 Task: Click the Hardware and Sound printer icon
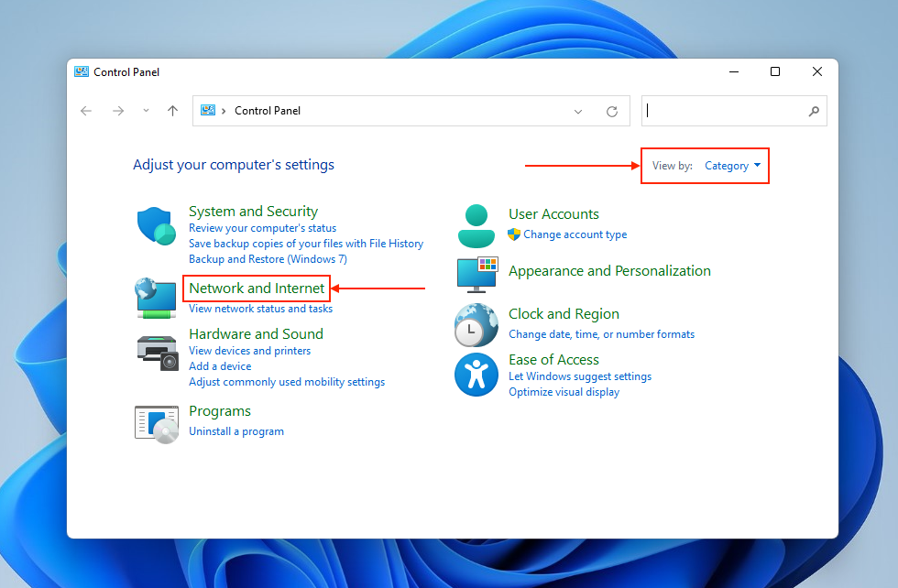coord(156,354)
